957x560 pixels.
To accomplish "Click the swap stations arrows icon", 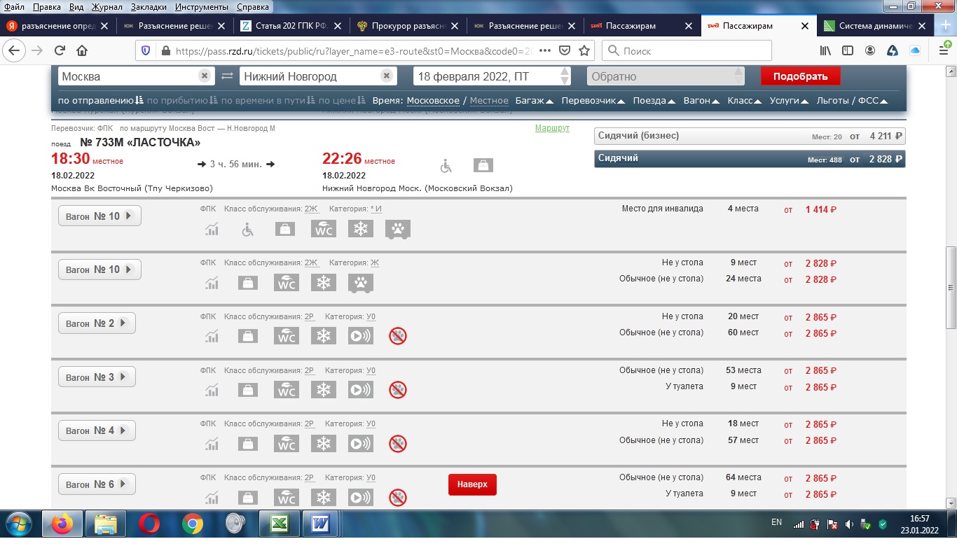I will click(227, 76).
